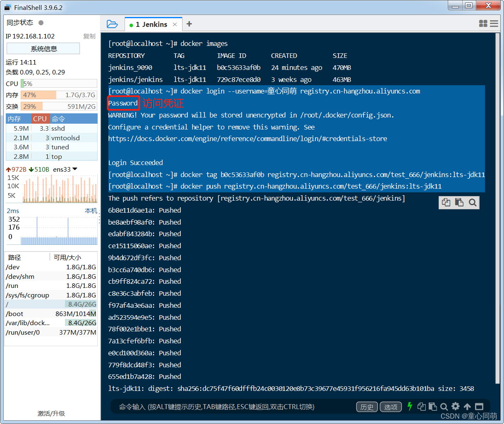Image resolution: width=504 pixels, height=424 pixels.
Task: Select the sshd process row
Action: point(52,128)
